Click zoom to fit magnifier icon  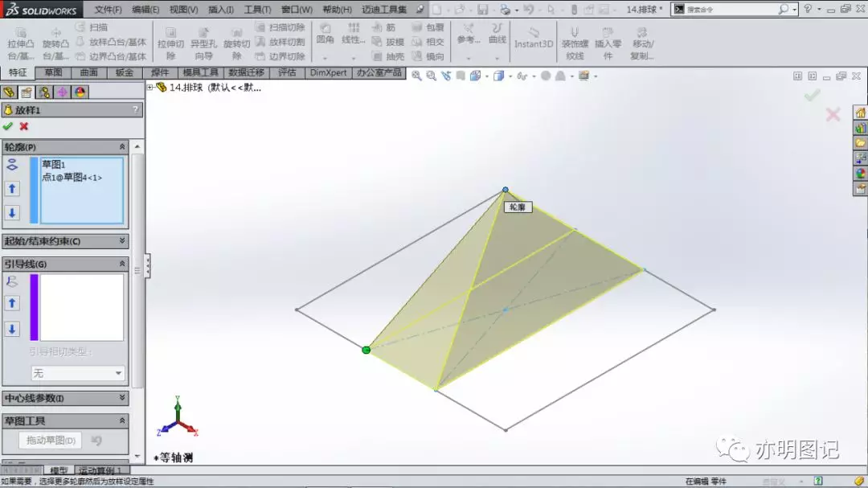tap(416, 76)
